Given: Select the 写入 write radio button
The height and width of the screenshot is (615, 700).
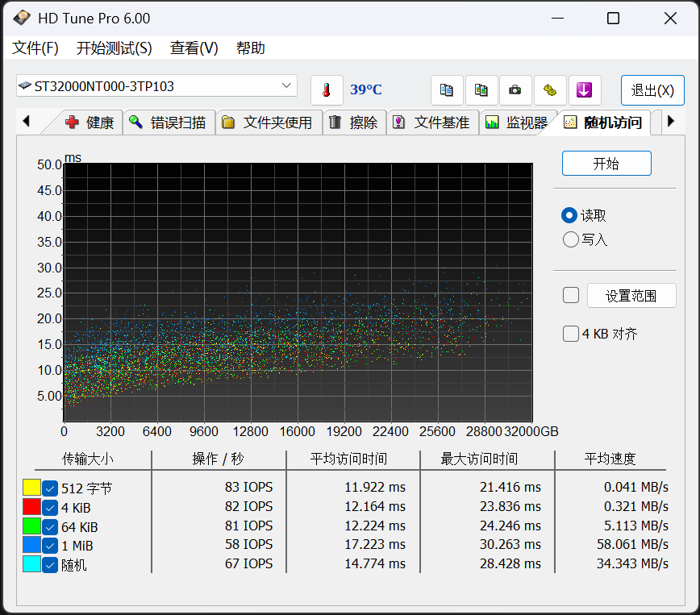Looking at the screenshot, I should click(570, 239).
